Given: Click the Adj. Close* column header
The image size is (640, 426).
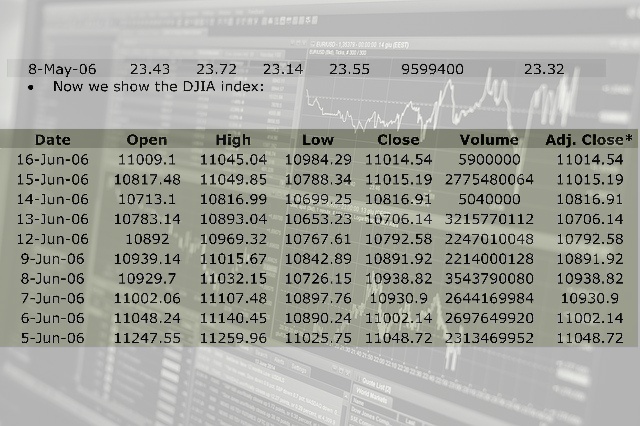Looking at the screenshot, I should pos(589,140).
